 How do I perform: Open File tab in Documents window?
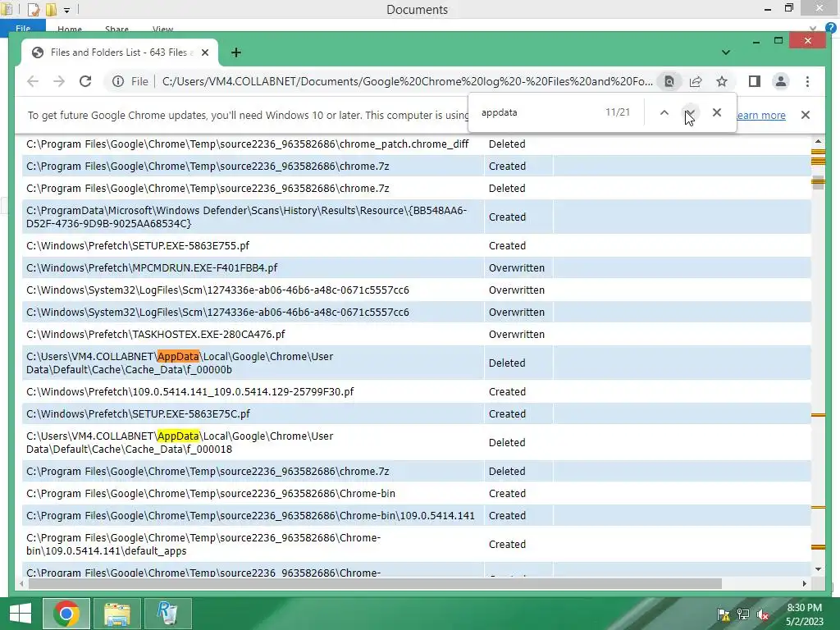pyautogui.click(x=23, y=29)
